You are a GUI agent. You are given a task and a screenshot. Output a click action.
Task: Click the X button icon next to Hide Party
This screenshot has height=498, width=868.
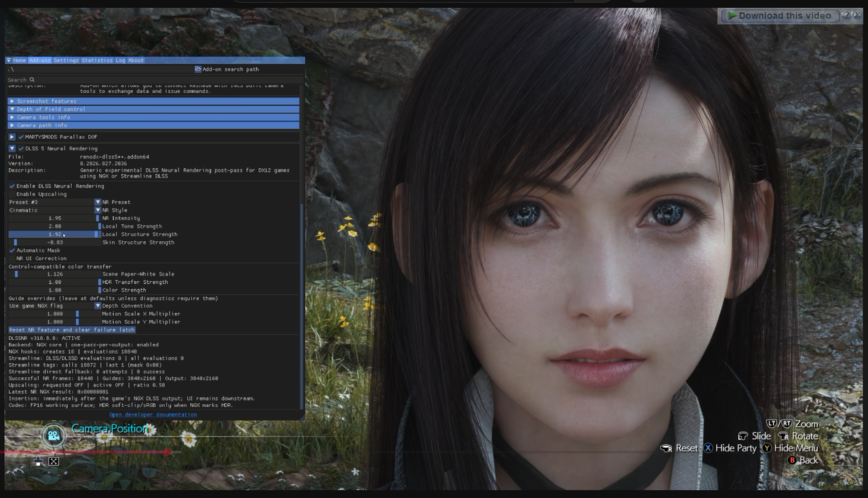click(x=708, y=448)
